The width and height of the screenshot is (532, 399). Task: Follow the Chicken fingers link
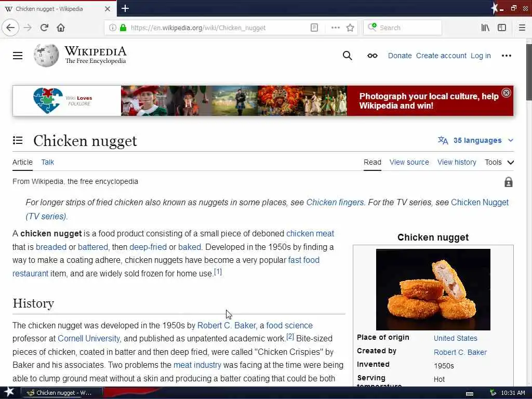pyautogui.click(x=335, y=202)
